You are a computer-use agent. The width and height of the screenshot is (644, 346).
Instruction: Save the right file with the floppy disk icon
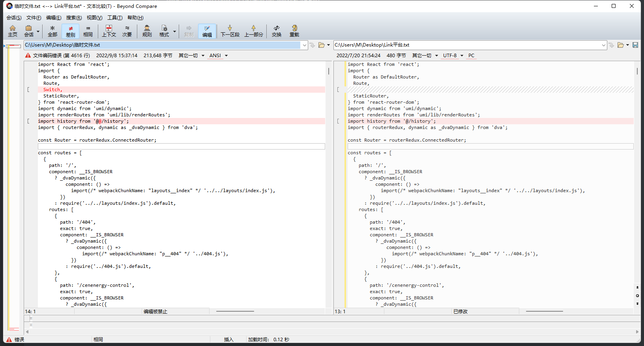coord(635,45)
